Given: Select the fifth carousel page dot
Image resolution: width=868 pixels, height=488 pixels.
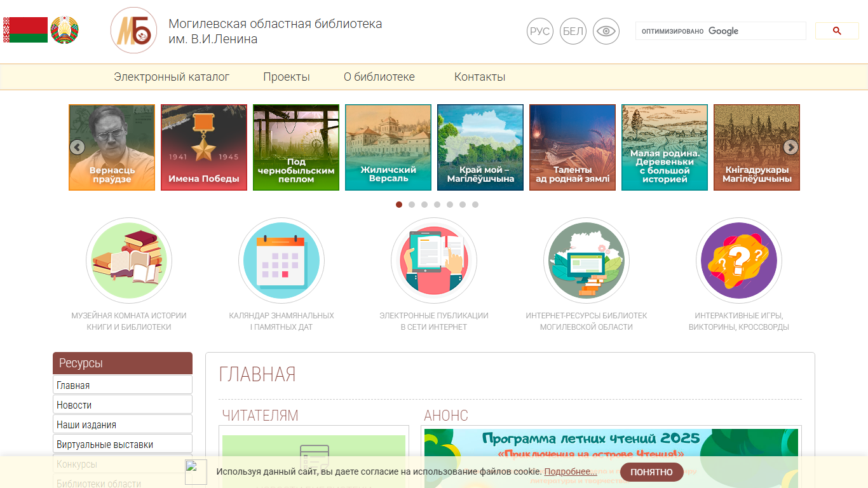Looking at the screenshot, I should pos(450,205).
